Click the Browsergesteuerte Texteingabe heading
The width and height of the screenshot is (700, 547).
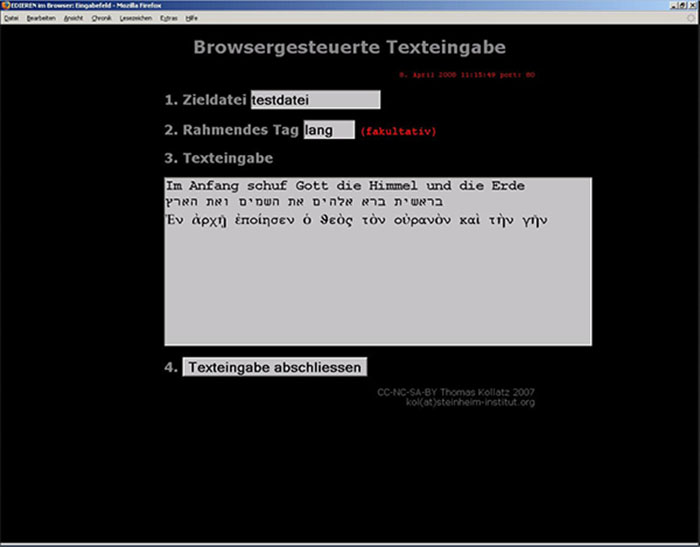[349, 47]
